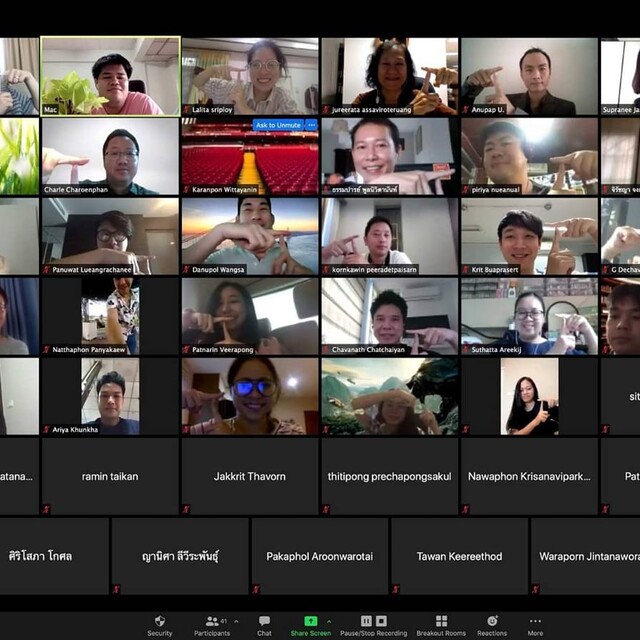This screenshot has width=640, height=640.
Task: Click muted mic icon on thitipong prechapongsakul tile
Action: 326,509
